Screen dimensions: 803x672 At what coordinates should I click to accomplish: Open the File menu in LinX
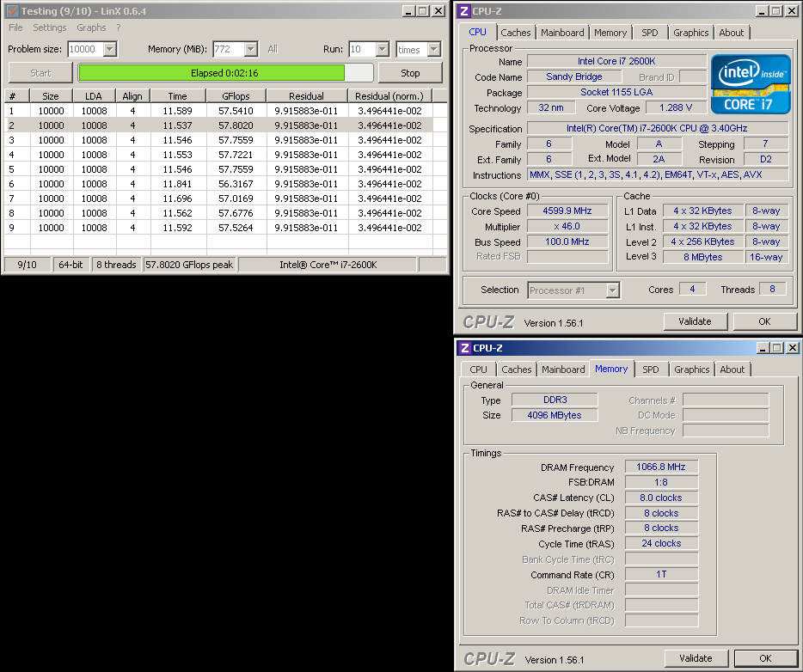pyautogui.click(x=15, y=27)
